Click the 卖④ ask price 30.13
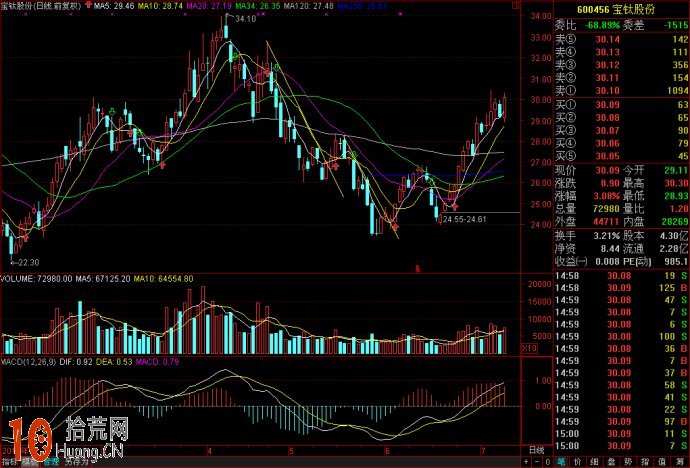 point(607,52)
